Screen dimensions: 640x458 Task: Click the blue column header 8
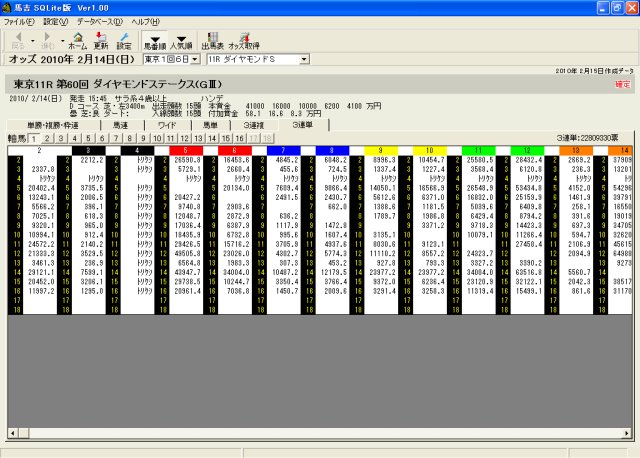[332, 151]
